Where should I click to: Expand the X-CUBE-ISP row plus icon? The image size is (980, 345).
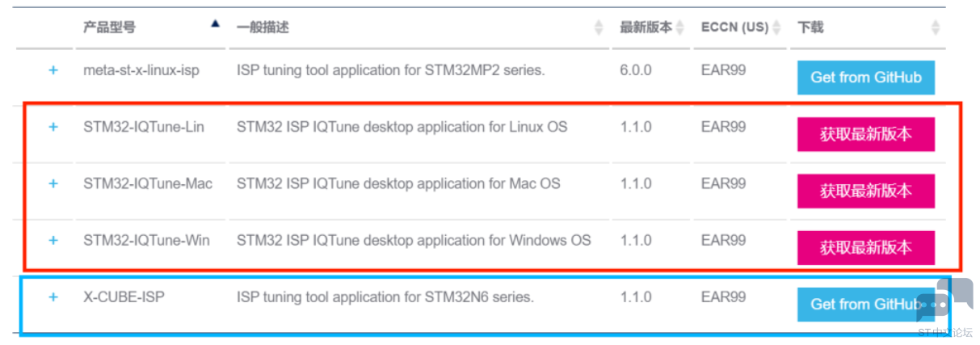tap(53, 297)
